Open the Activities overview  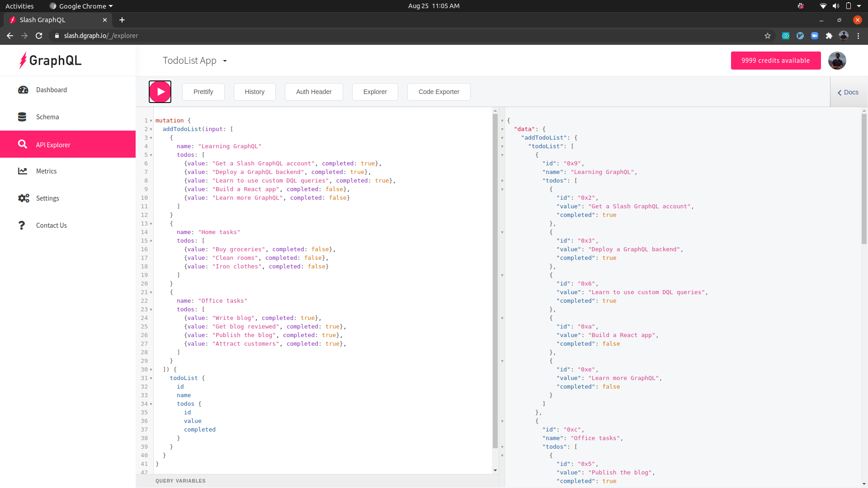click(19, 6)
